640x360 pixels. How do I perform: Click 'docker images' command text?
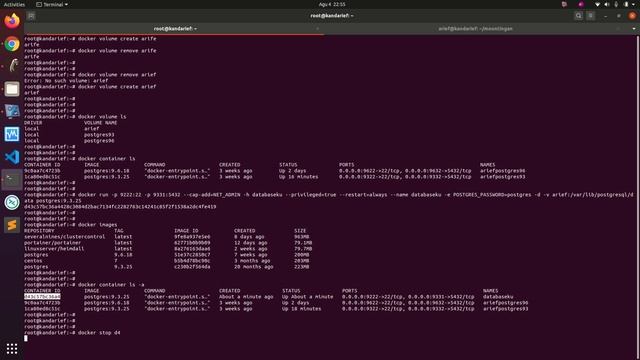coord(98,224)
